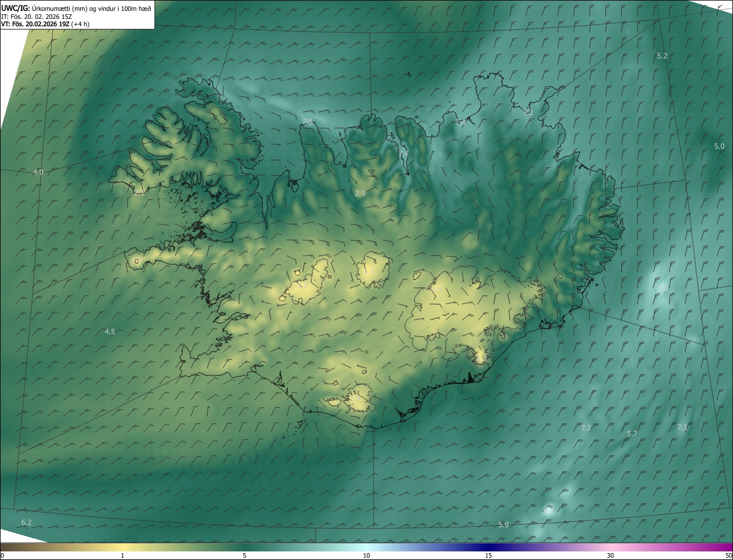Click the 'VT: Fös. 20.02.2026 19Z (+4 h)' line
Image resolution: width=733 pixels, height=560 pixels.
click(46, 24)
